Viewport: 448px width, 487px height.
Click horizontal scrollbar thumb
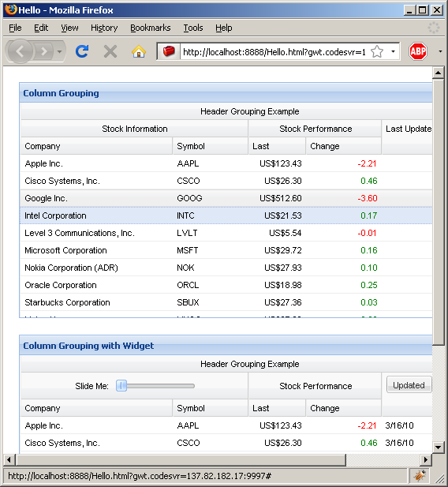(181, 459)
